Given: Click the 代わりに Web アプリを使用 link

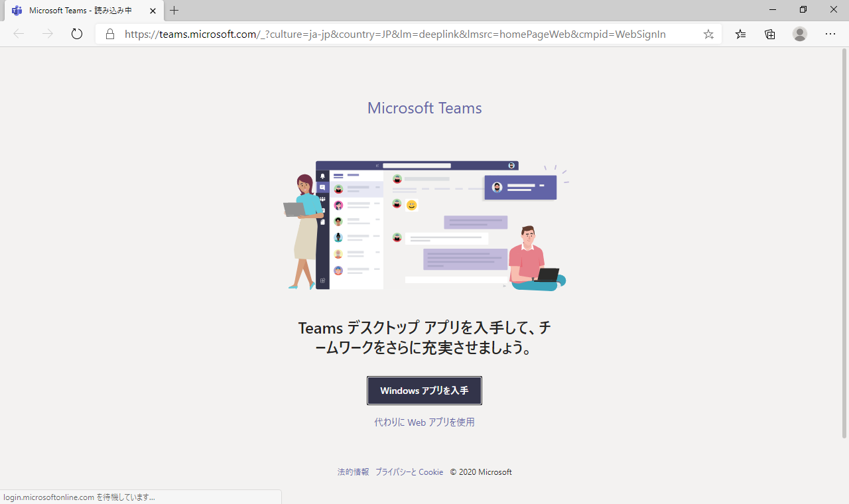Looking at the screenshot, I should point(424,422).
